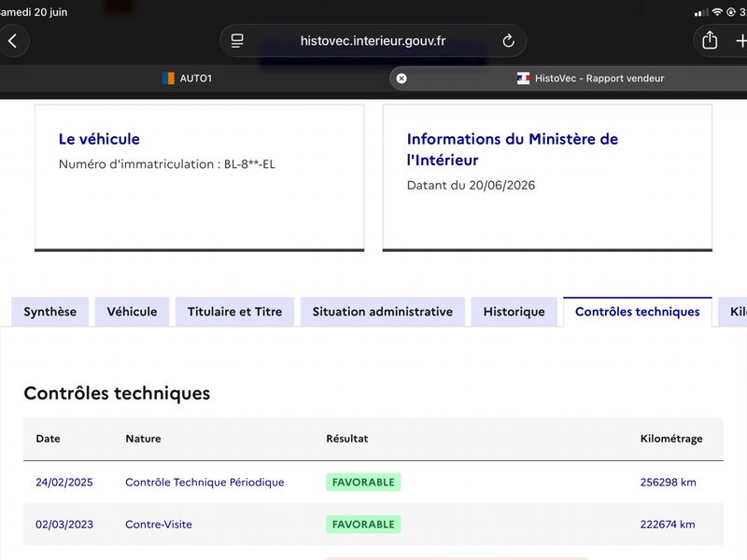Select the Contrôles techniques tab
This screenshot has height=560, width=747.
tap(638, 312)
